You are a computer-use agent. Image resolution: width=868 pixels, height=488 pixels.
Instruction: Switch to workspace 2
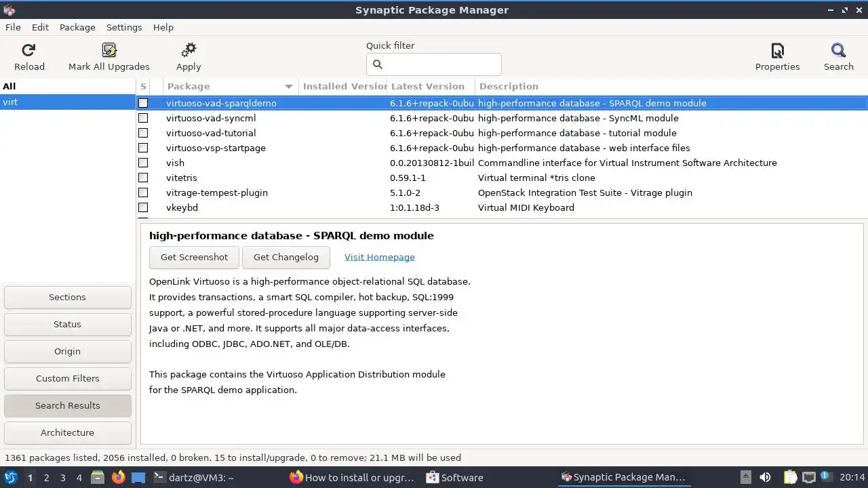[x=46, y=477]
